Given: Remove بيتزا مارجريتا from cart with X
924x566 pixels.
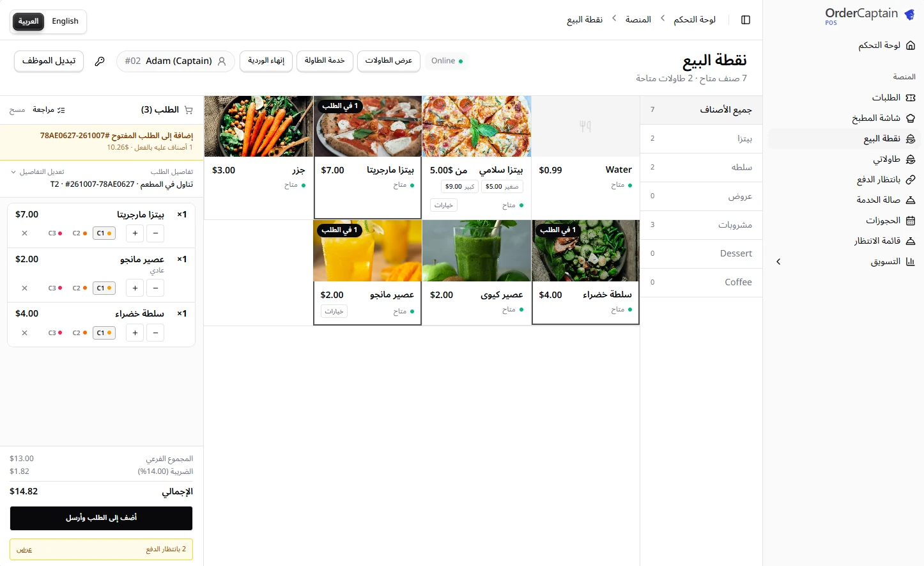Looking at the screenshot, I should 24,233.
